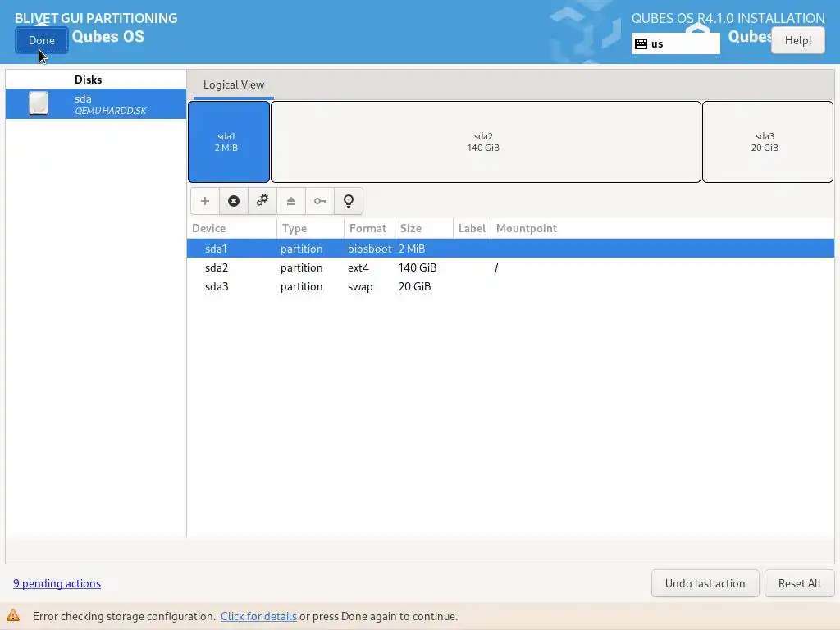Click the delete selected device icon
Image resolution: width=840 pixels, height=630 pixels.
(234, 201)
